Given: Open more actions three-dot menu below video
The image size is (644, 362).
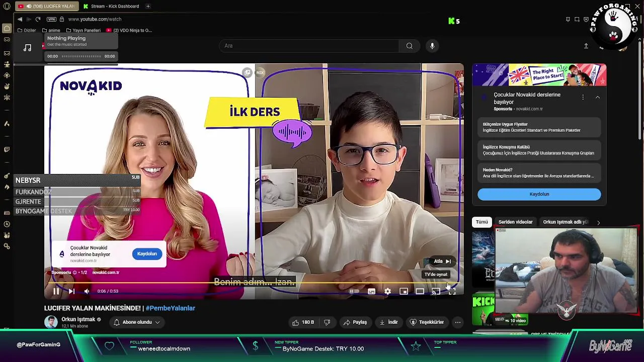Looking at the screenshot, I should [457, 322].
